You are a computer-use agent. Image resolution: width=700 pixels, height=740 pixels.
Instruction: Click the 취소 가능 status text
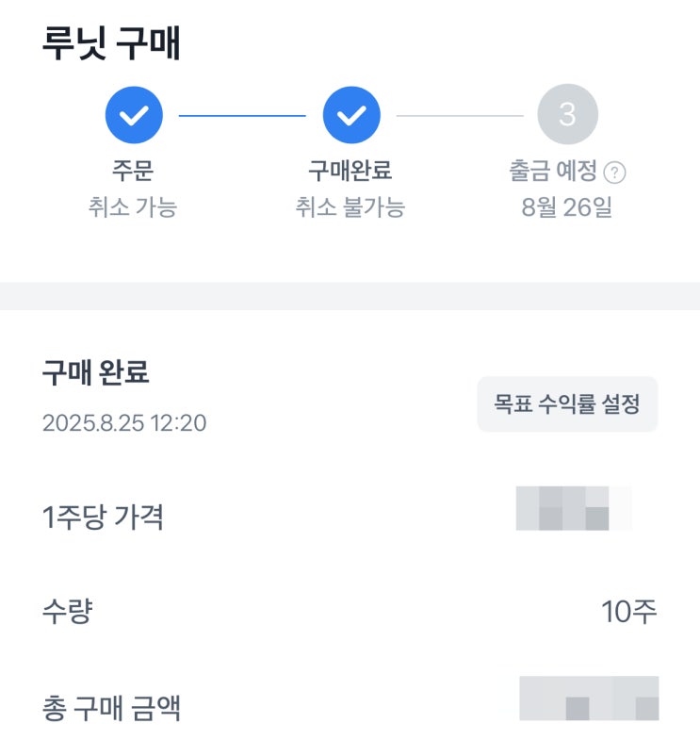tap(133, 207)
